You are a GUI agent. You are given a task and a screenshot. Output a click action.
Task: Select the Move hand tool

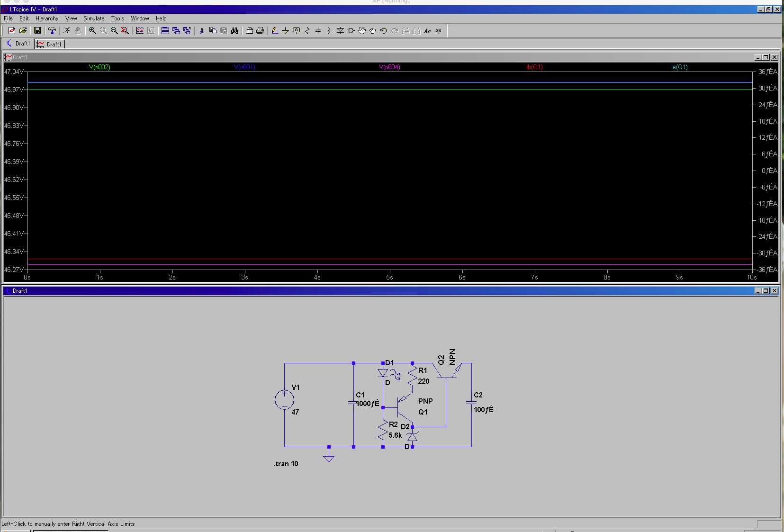pyautogui.click(x=362, y=31)
